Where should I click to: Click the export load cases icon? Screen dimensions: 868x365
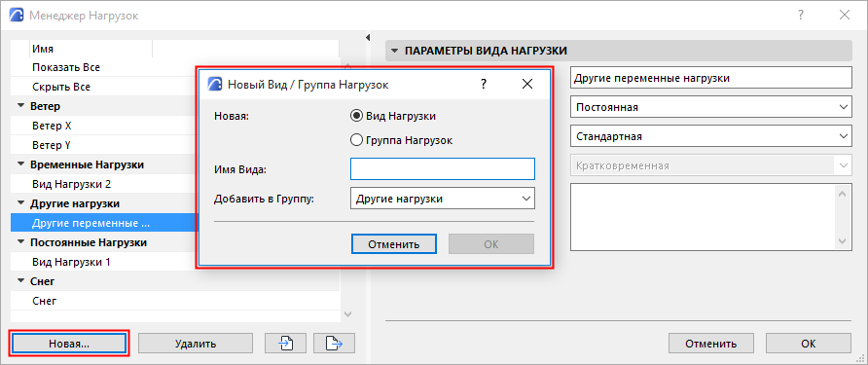coord(334,344)
